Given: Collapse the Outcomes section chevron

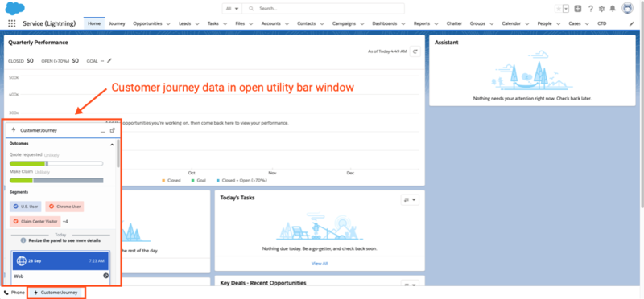Looking at the screenshot, I should tap(112, 145).
